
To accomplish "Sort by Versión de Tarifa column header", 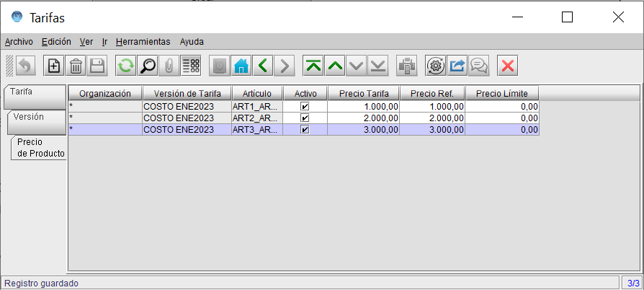I will coord(187,94).
